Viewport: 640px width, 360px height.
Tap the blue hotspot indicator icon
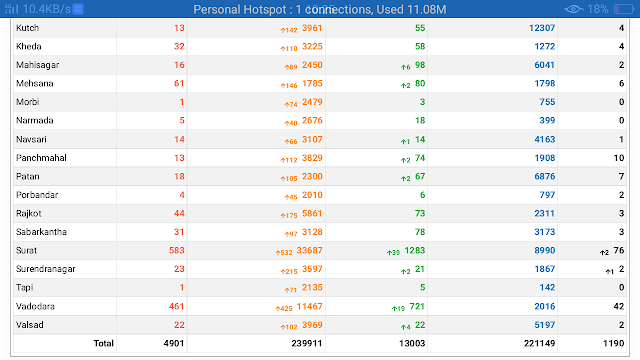78,9
